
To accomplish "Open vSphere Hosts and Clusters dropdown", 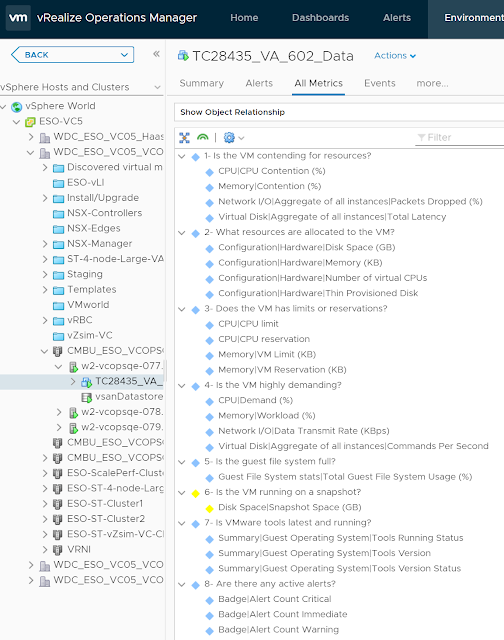I will pyautogui.click(x=157, y=87).
